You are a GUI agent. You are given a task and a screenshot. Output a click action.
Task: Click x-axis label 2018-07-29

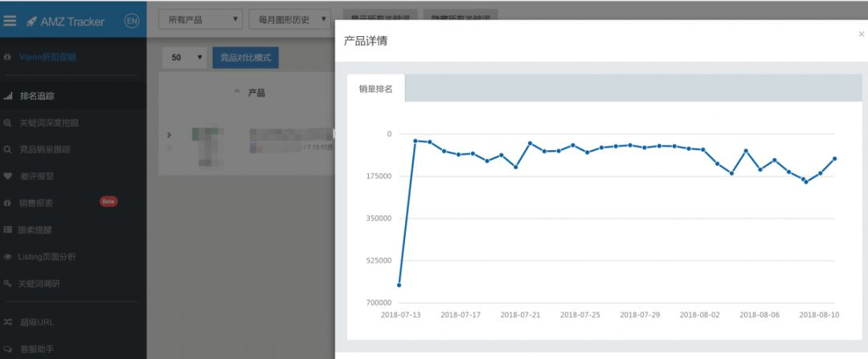[640, 315]
